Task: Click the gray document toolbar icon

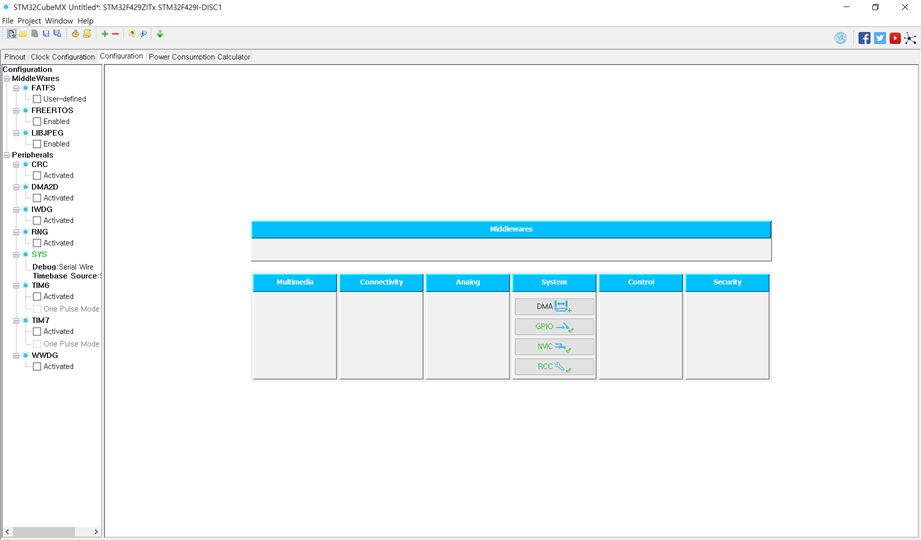Action: [35, 34]
